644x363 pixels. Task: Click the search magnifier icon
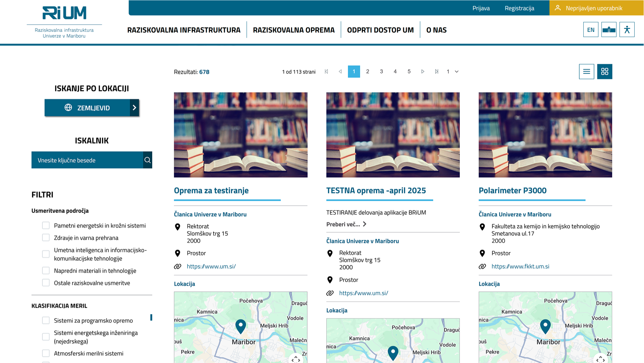click(148, 160)
